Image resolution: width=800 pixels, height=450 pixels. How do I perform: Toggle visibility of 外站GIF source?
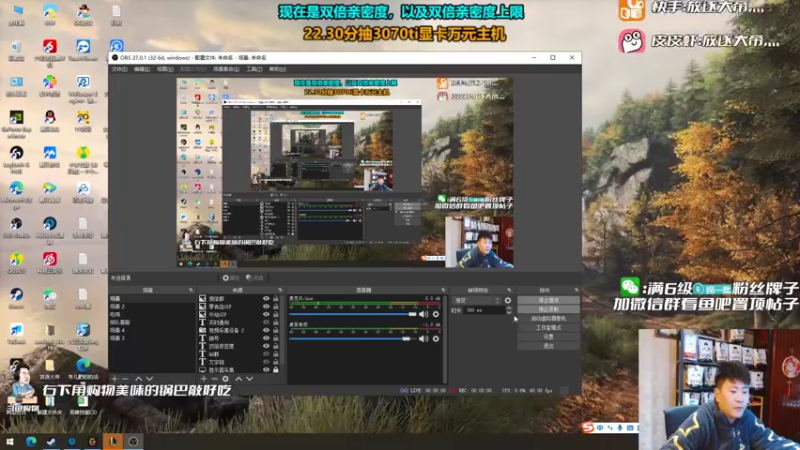click(x=266, y=314)
